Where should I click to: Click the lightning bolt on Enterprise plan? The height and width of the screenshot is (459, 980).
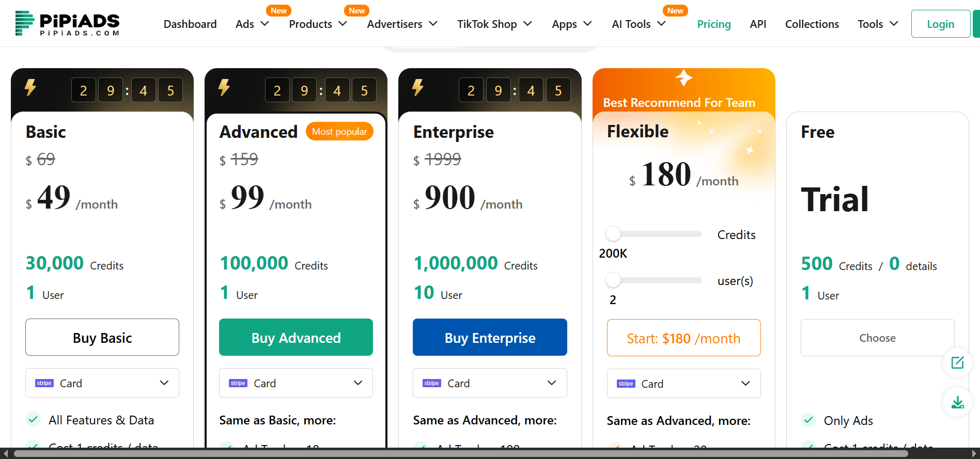pyautogui.click(x=418, y=87)
